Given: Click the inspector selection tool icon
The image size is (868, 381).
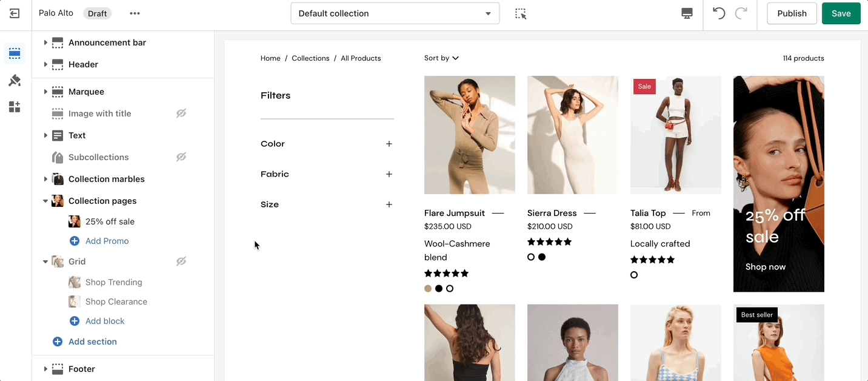Looking at the screenshot, I should click(x=521, y=13).
